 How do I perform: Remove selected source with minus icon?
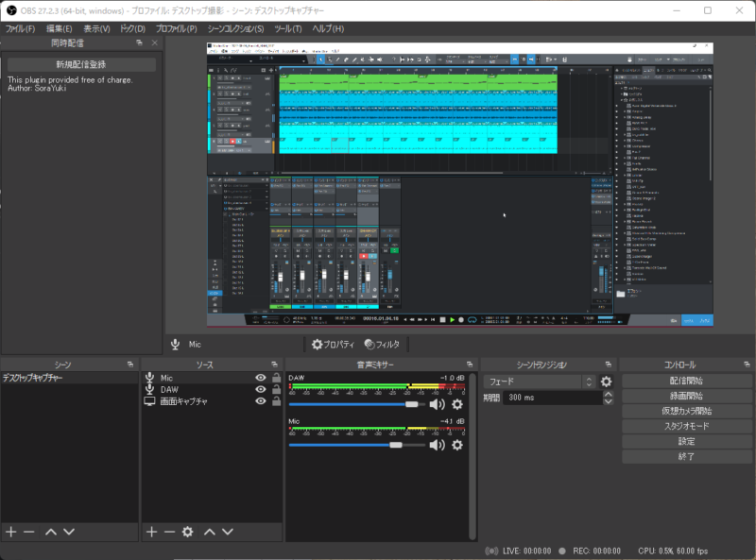(169, 532)
